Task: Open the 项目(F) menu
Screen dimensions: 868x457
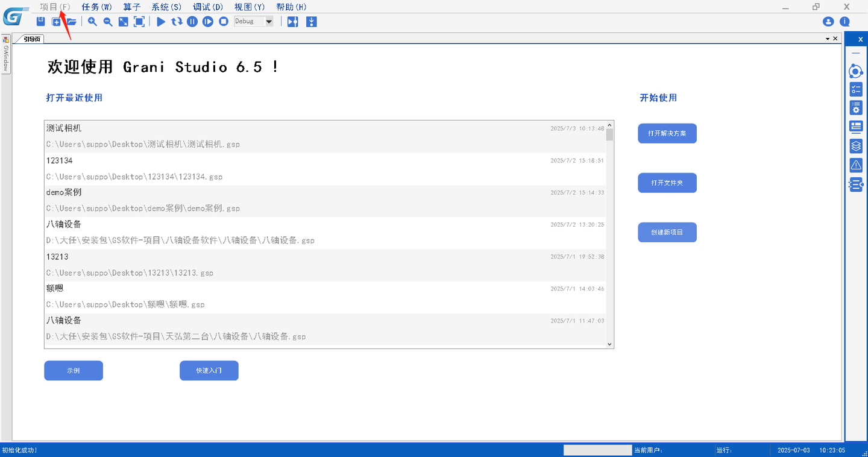Action: [55, 7]
